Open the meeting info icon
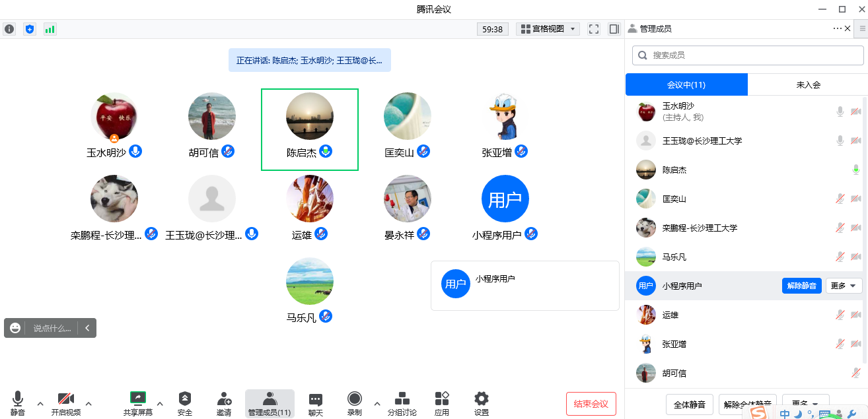This screenshot has height=419, width=868. [9, 29]
